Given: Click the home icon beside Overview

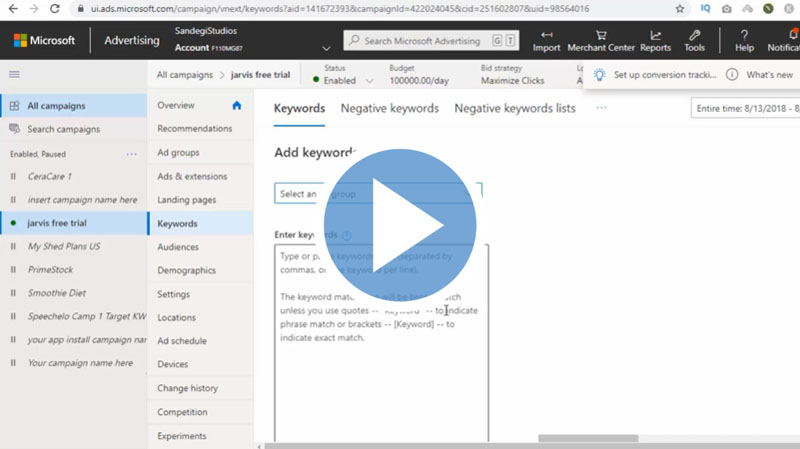Looking at the screenshot, I should point(237,105).
